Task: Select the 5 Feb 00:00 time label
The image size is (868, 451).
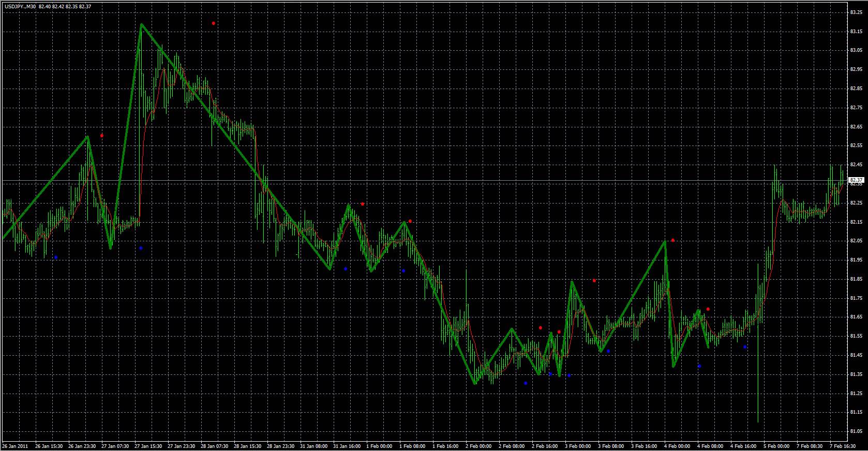Action: pos(777,446)
